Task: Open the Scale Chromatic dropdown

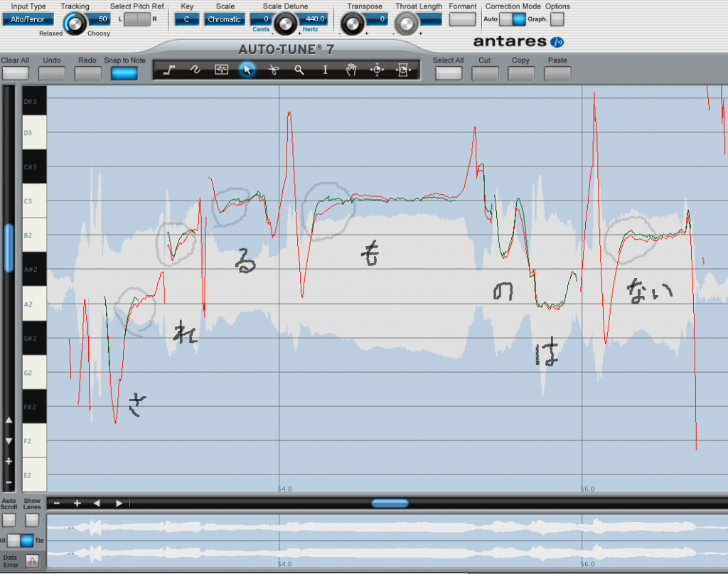Action: (224, 19)
